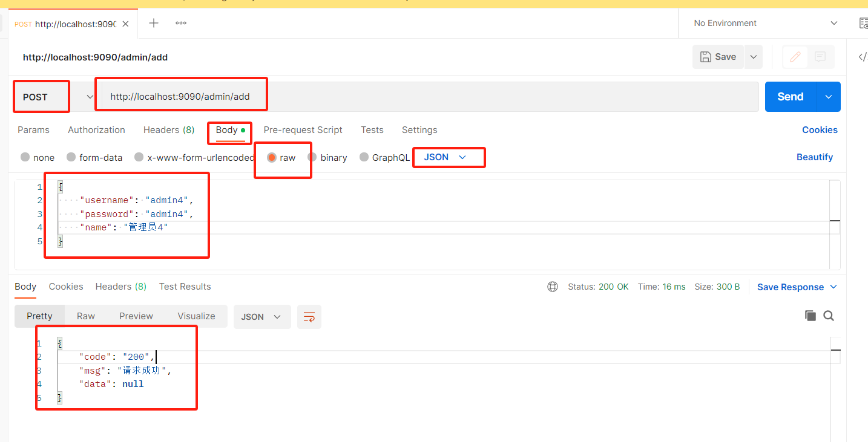Select the binary radio button
This screenshot has height=442, width=868.
(x=312, y=157)
